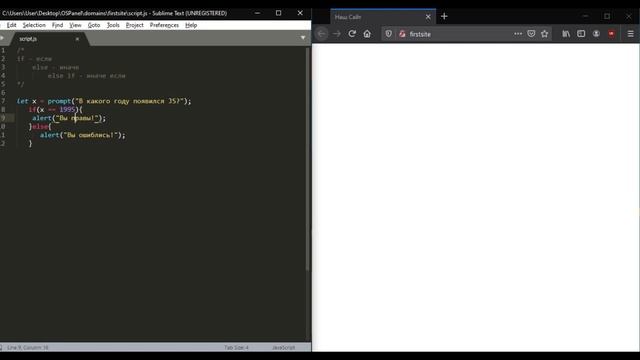
Task: Open tracking protection shield in address bar
Action: [389, 34]
